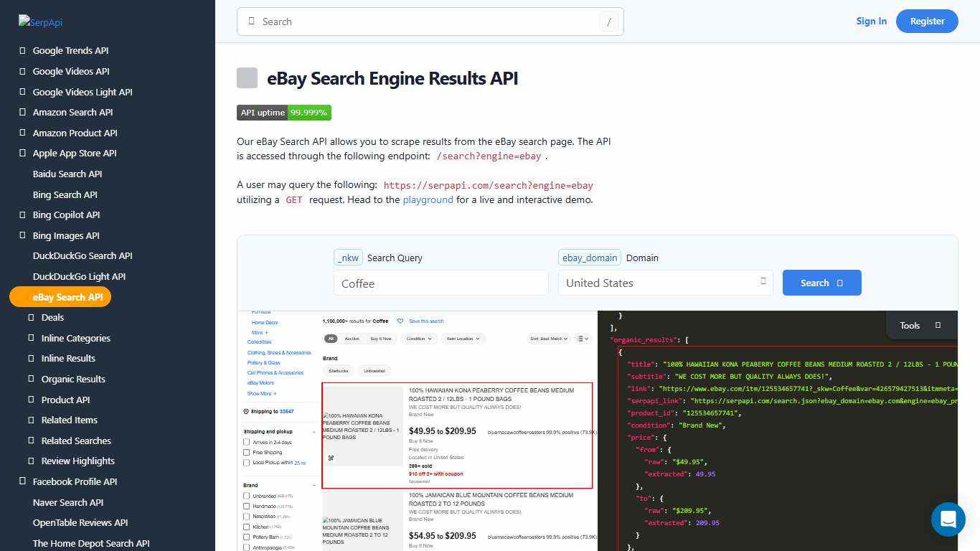Check the Arrives in 2-4 days option
Image resolution: width=980 pixels, height=551 pixels.
pyautogui.click(x=247, y=443)
